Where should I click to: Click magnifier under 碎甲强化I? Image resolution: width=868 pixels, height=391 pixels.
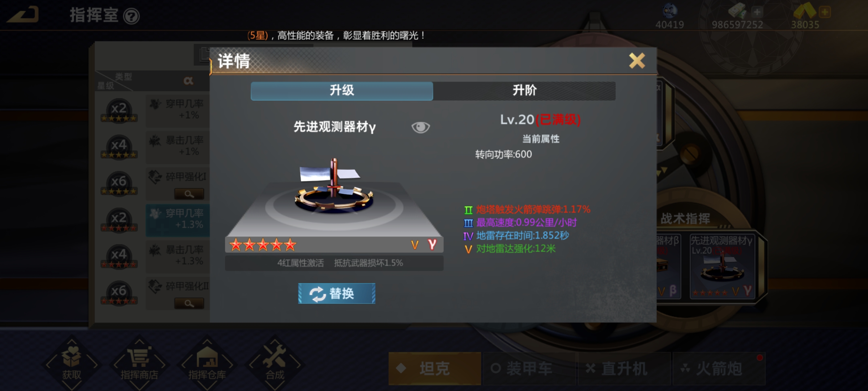[189, 194]
